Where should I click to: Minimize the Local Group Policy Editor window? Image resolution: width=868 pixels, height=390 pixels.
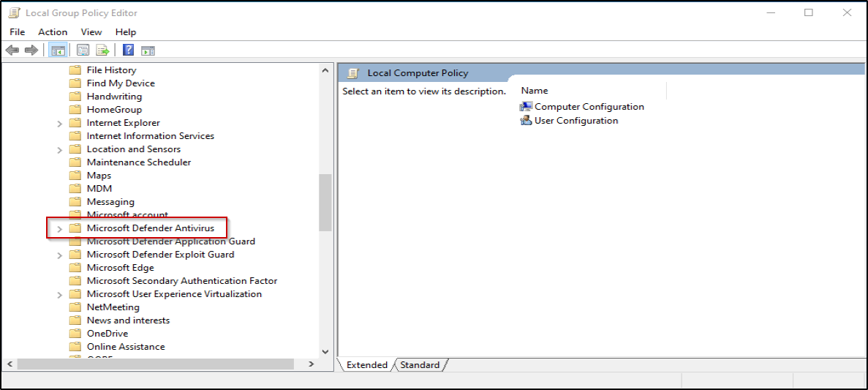(771, 12)
